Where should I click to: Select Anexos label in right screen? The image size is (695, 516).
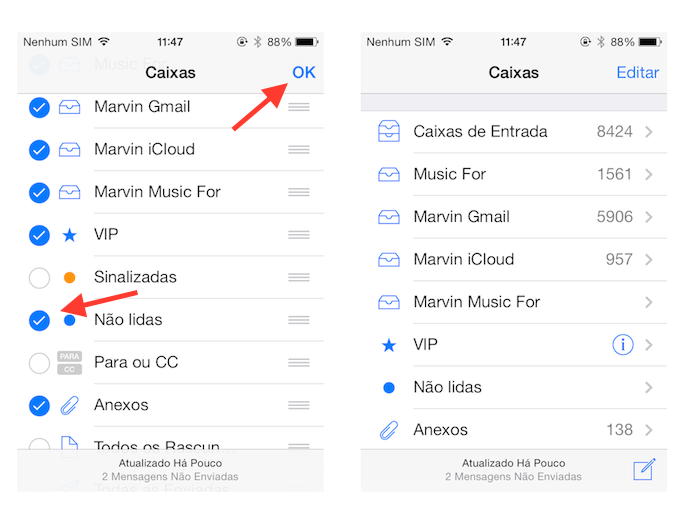[441, 430]
